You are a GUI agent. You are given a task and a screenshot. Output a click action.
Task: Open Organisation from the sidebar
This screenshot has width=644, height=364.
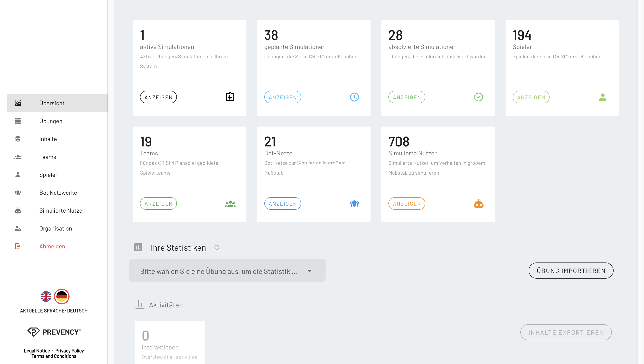pos(55,229)
